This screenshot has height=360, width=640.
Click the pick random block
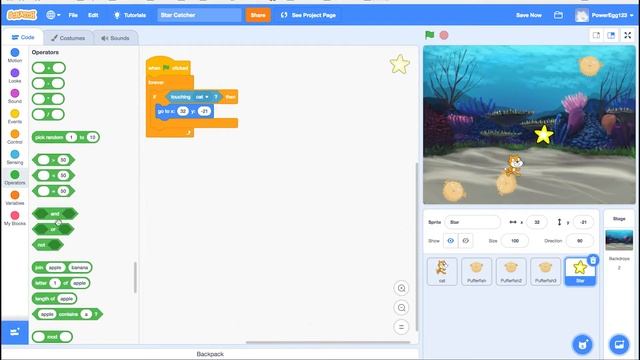click(66, 138)
